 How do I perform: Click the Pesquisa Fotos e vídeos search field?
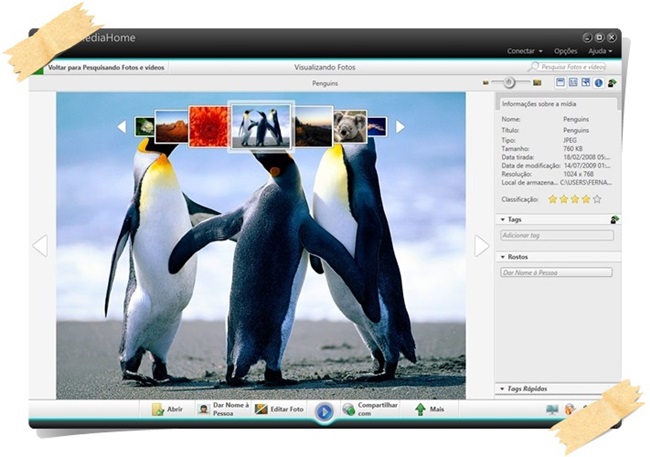tap(573, 67)
